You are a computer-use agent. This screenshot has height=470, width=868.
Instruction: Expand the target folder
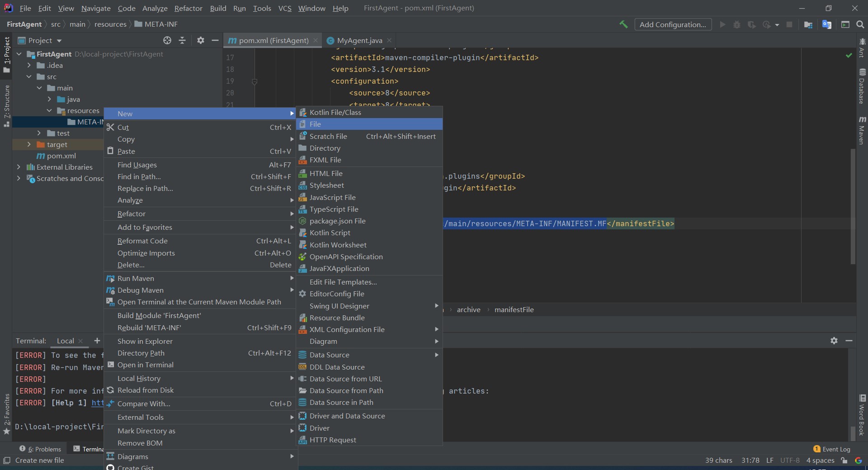point(29,144)
